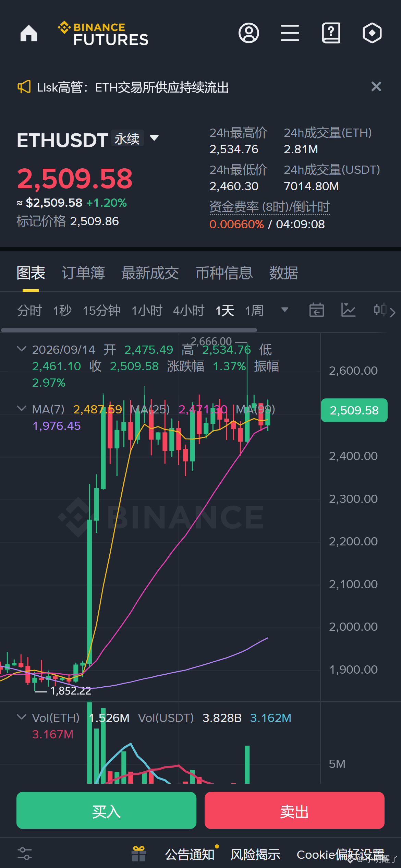The image size is (401, 868).
Task: Expand the ETHUSDT contract selector arrow
Action: point(155,138)
